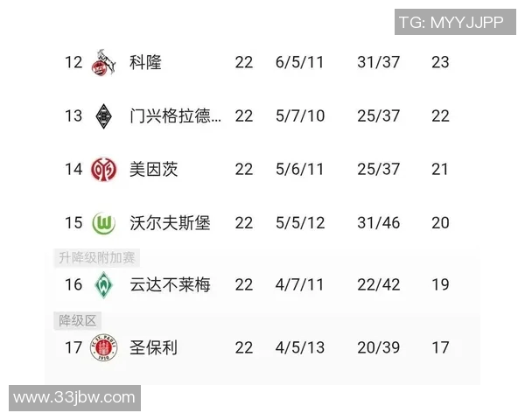Click the 降级区 section label
Viewport: 525px width, 420px height.
pyautogui.click(x=76, y=319)
